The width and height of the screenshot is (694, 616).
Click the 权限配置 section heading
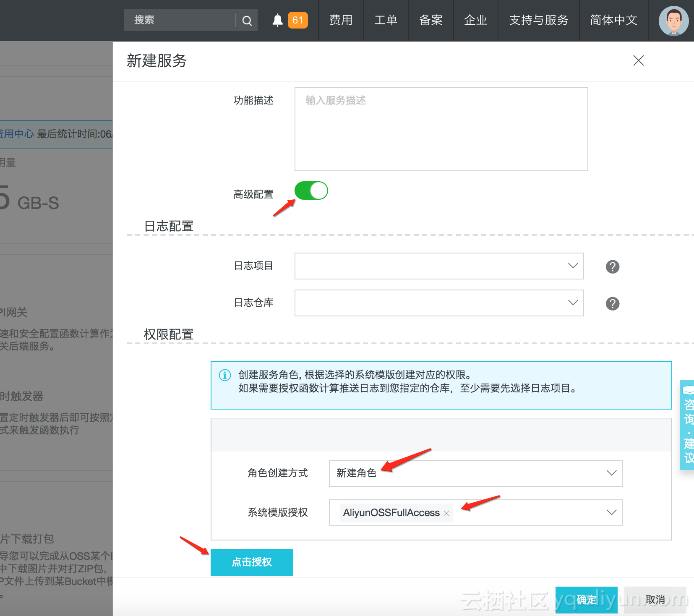click(x=169, y=334)
